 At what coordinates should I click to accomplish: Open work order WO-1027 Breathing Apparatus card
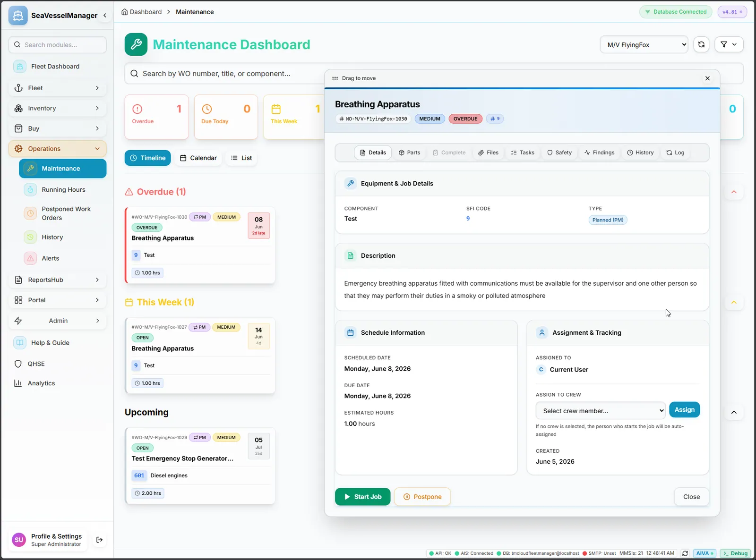[x=200, y=356]
